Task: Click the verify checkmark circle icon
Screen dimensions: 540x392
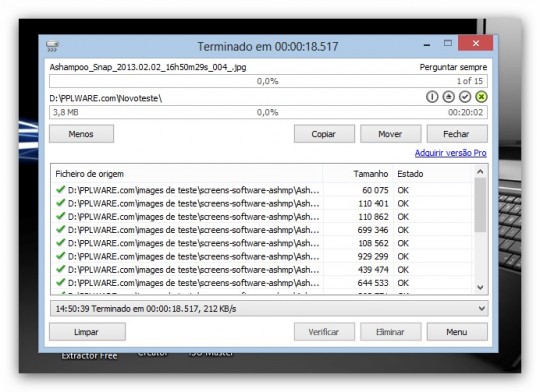Action: coord(465,97)
